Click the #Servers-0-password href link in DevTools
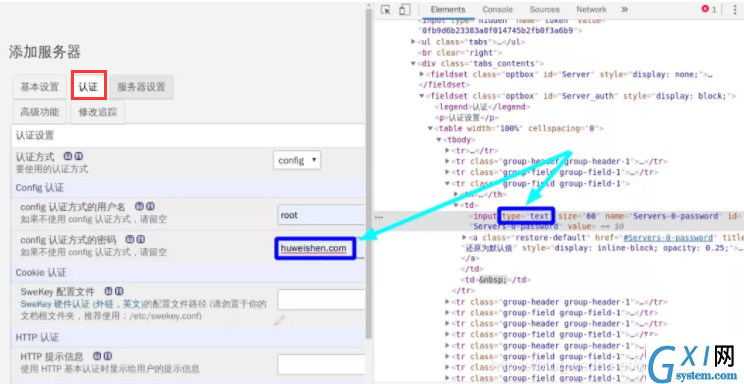The width and height of the screenshot is (744, 384). click(x=668, y=237)
